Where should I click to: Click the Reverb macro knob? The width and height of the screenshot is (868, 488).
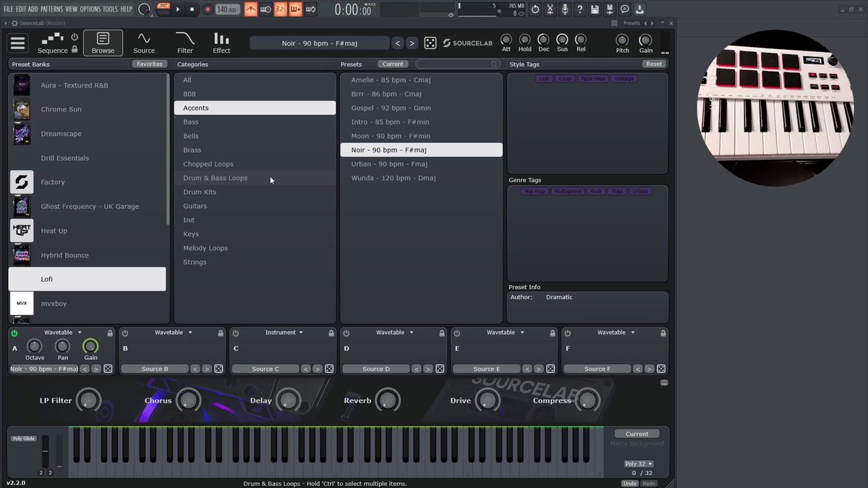click(388, 400)
